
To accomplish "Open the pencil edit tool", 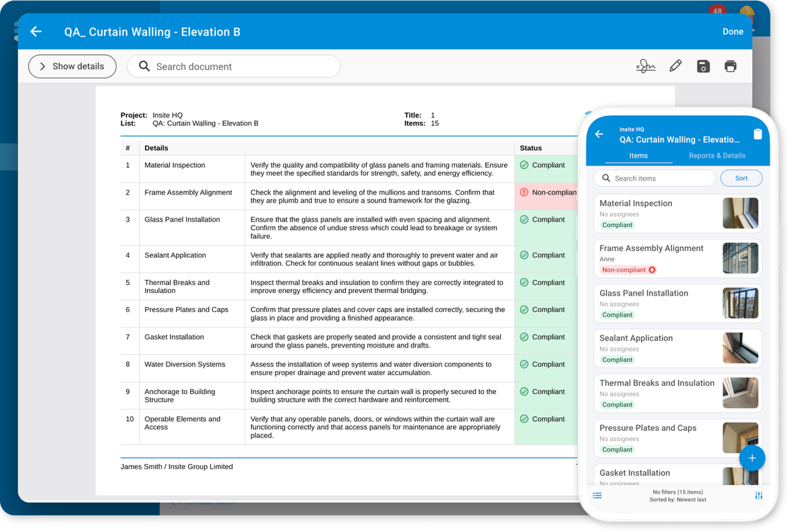I will pos(675,66).
